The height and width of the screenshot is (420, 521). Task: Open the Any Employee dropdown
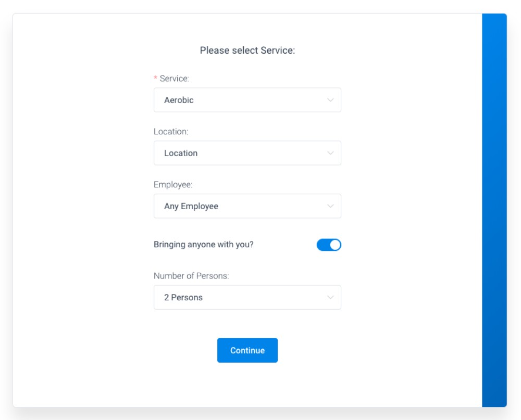tap(247, 206)
